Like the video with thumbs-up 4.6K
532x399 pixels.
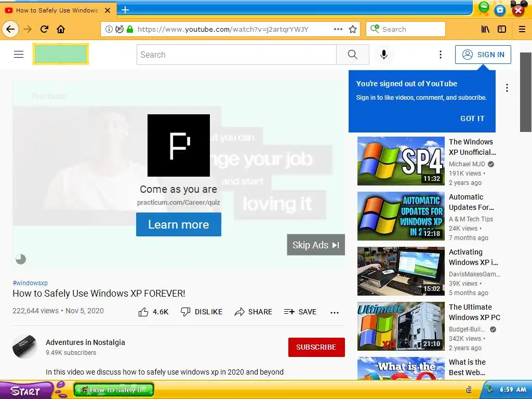point(153,312)
